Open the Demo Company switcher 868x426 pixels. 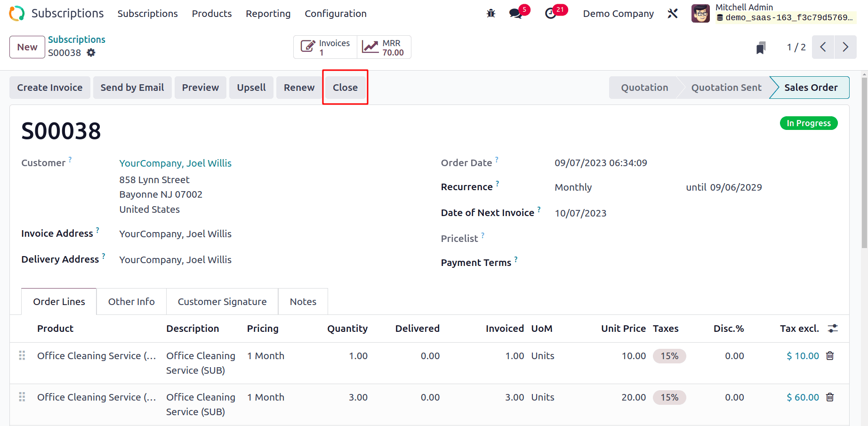point(618,14)
